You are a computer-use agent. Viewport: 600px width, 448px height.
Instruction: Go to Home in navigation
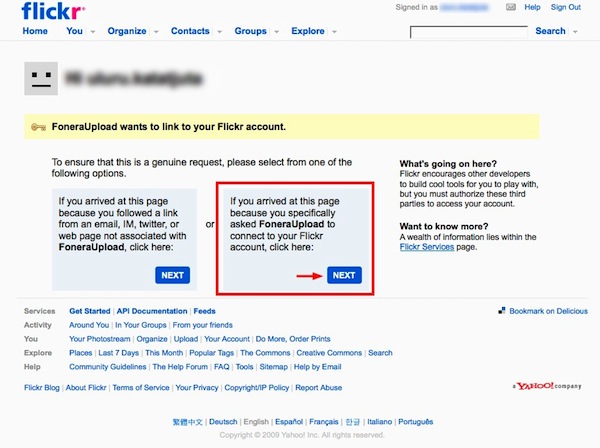[x=35, y=31]
